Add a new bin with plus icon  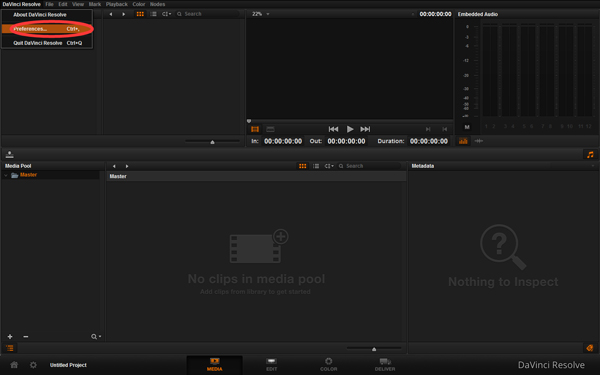[10, 337]
